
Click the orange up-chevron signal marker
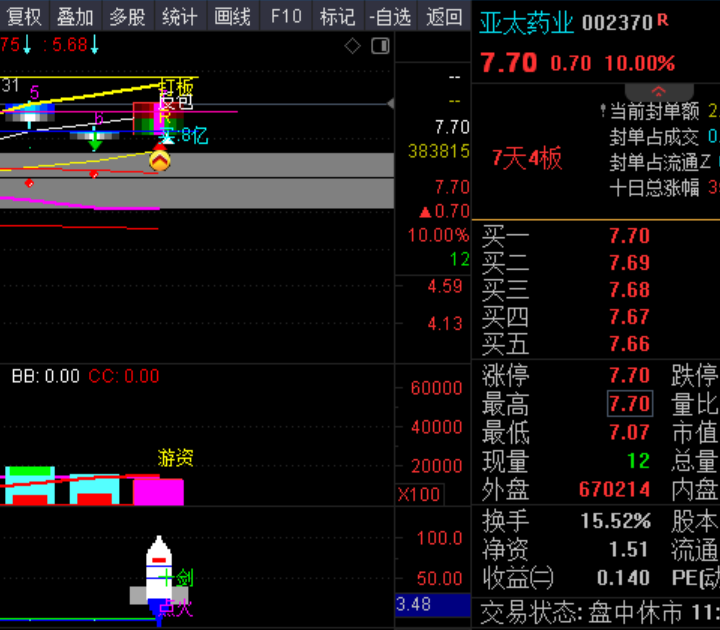(160, 161)
